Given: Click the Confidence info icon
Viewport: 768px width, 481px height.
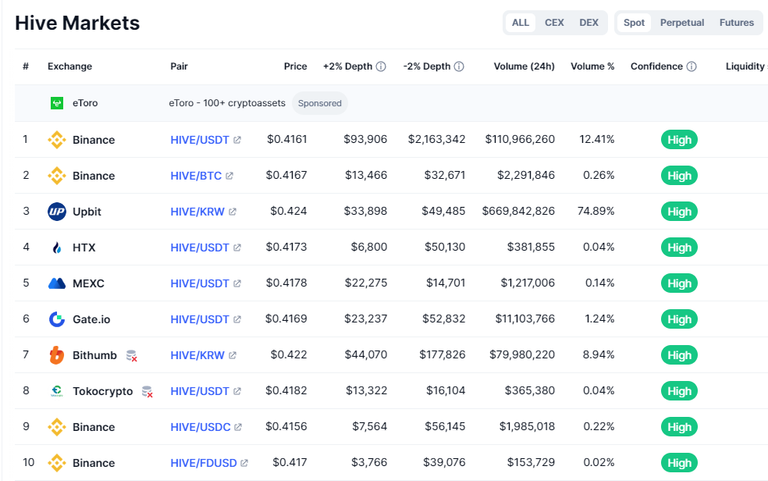Looking at the screenshot, I should [x=691, y=67].
